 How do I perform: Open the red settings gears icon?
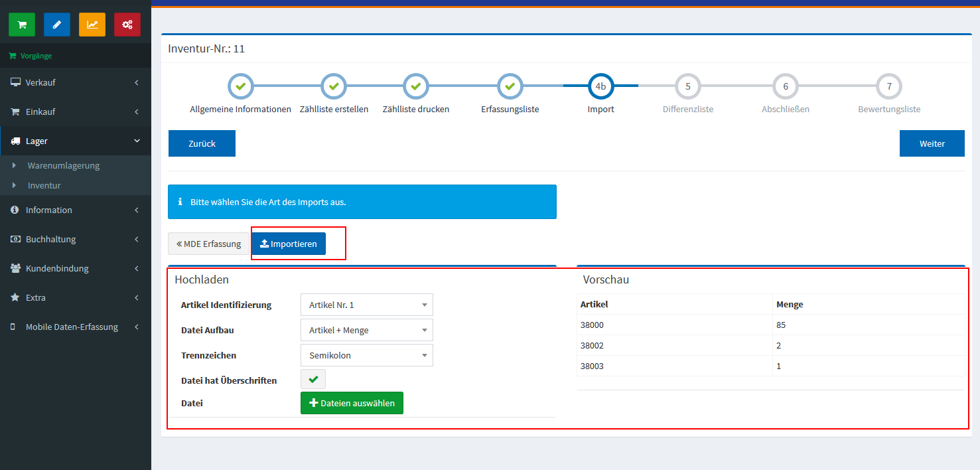point(127,25)
